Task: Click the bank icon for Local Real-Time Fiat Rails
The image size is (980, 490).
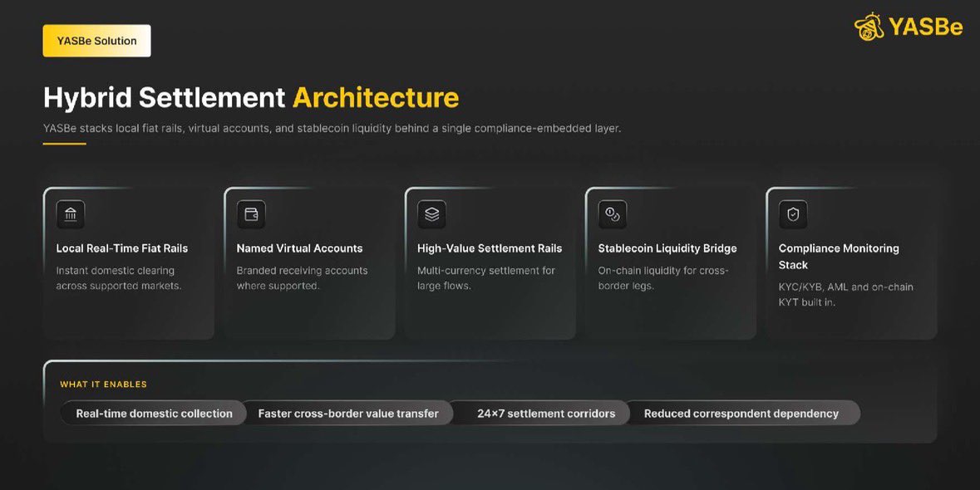Action: tap(71, 214)
